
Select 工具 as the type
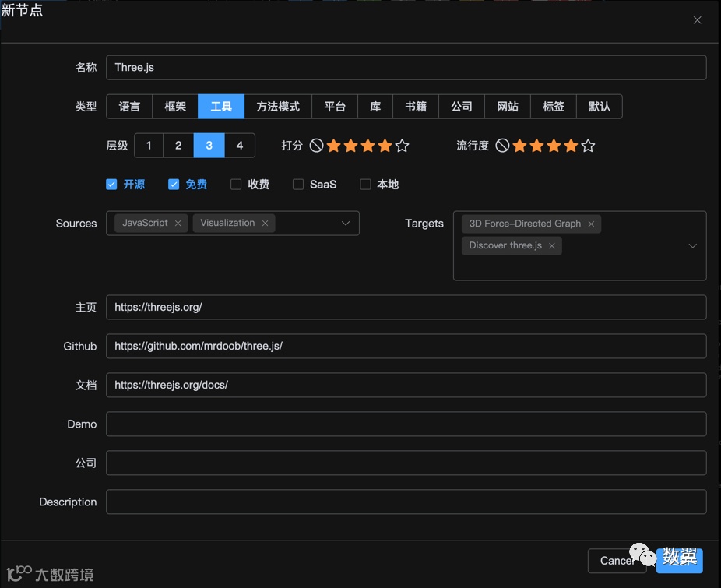tap(221, 106)
